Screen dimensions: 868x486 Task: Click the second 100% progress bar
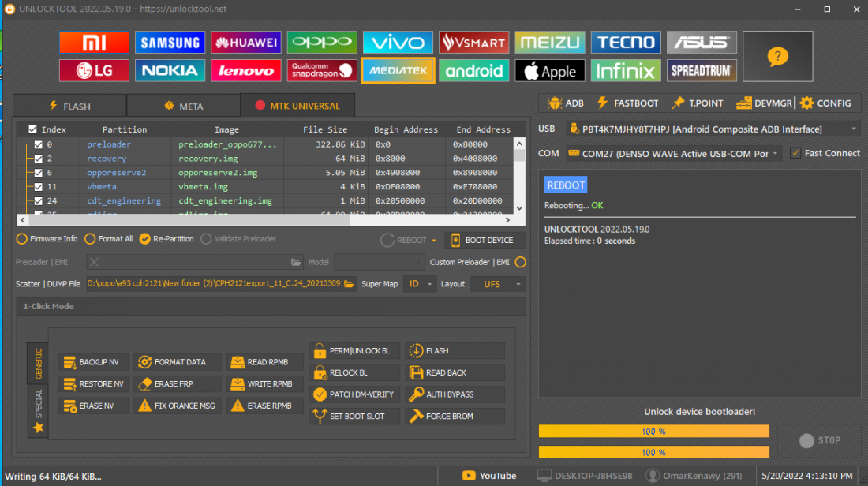click(654, 452)
